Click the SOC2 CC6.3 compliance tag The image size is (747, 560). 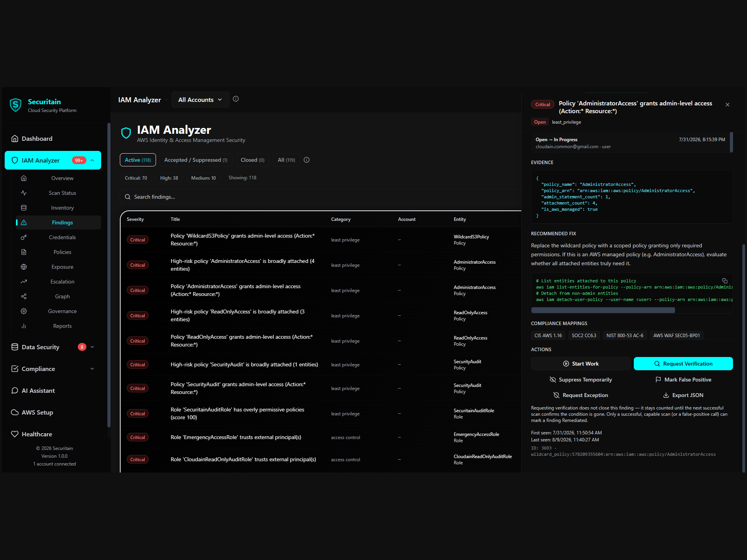point(584,336)
